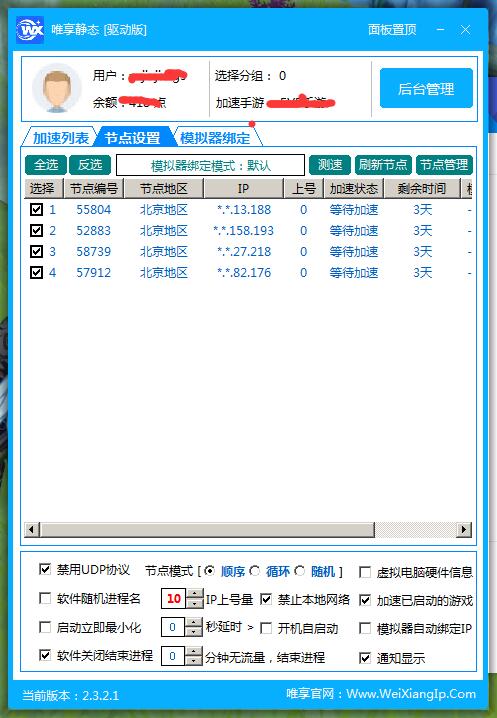
Task: Open 后台管理 backend management
Action: click(x=426, y=88)
